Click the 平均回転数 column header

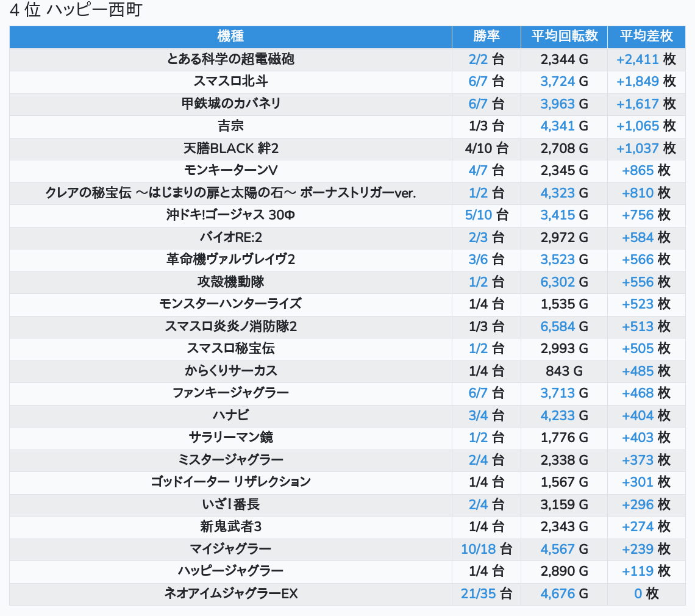(x=564, y=37)
